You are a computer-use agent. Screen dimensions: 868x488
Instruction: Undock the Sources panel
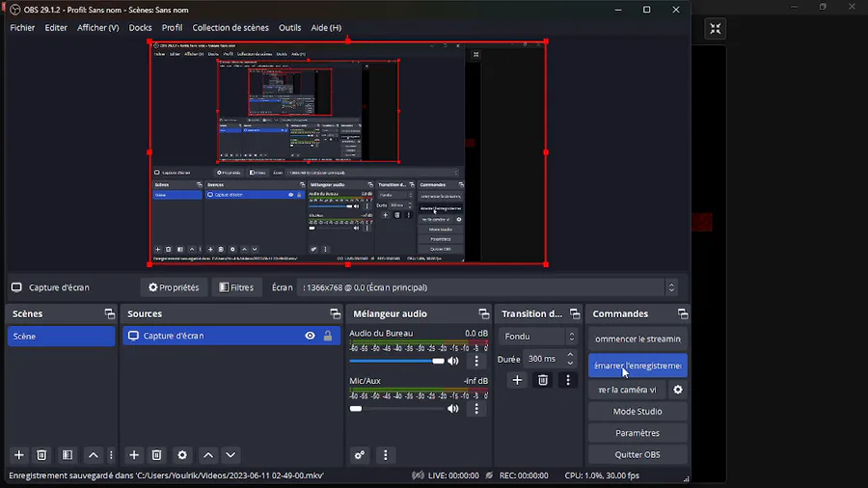click(x=336, y=313)
